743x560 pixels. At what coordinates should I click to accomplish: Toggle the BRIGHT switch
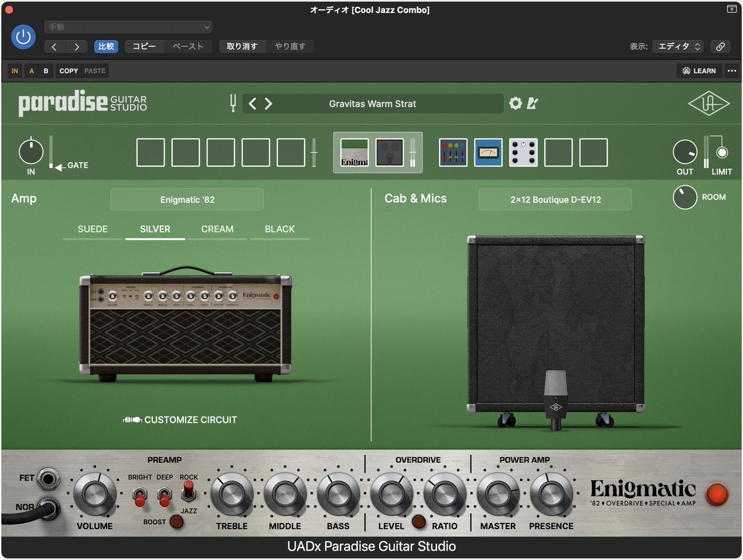coord(140,496)
